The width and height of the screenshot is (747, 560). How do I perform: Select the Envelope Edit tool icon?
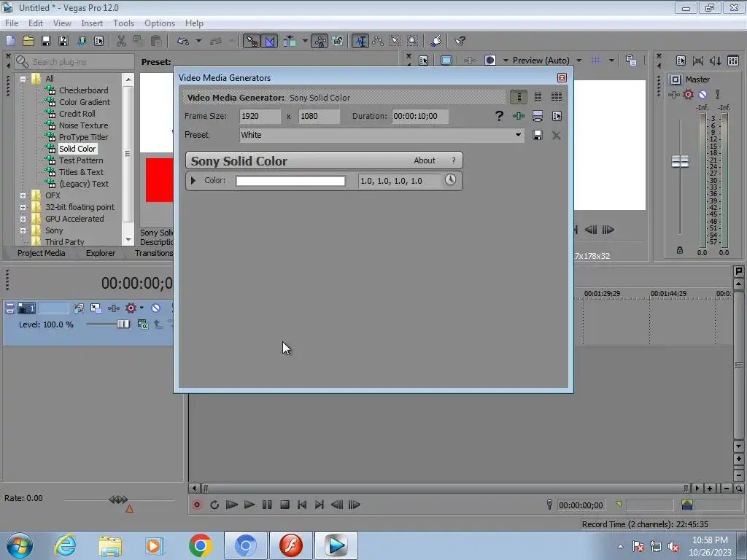[378, 41]
